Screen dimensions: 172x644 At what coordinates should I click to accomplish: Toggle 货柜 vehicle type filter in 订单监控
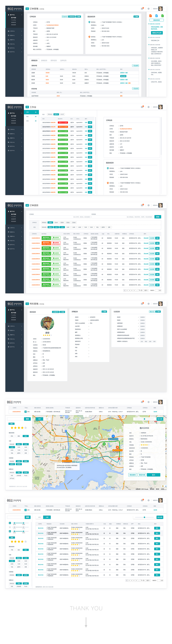coord(109,227)
